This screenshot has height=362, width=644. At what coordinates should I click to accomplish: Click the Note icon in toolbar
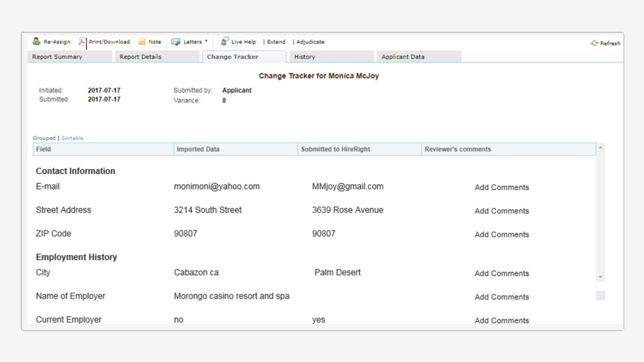[142, 42]
